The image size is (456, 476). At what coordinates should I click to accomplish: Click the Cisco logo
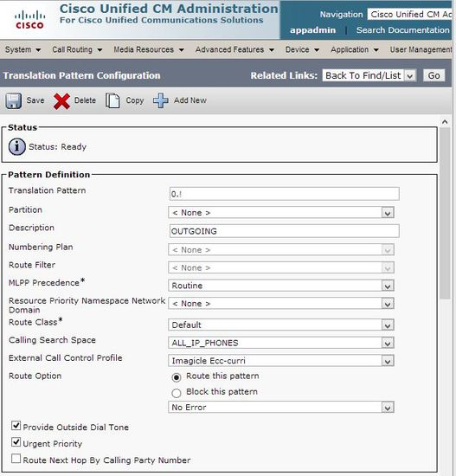tap(29, 20)
